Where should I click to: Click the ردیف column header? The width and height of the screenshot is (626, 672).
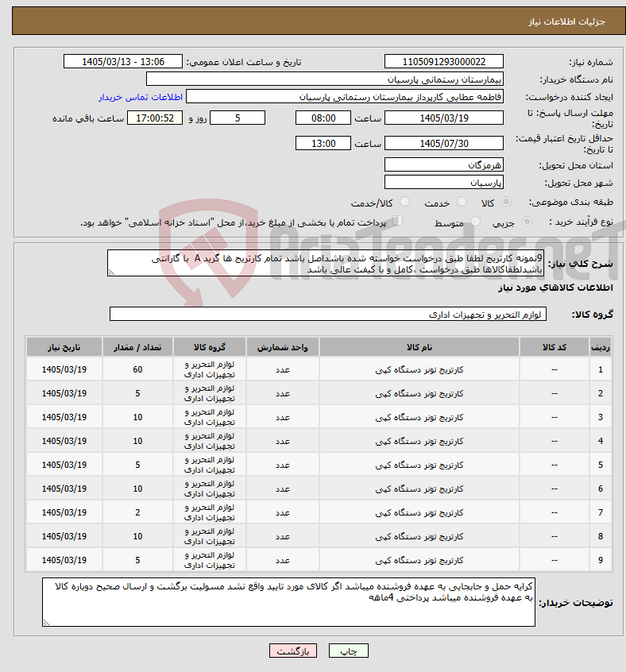click(x=601, y=347)
